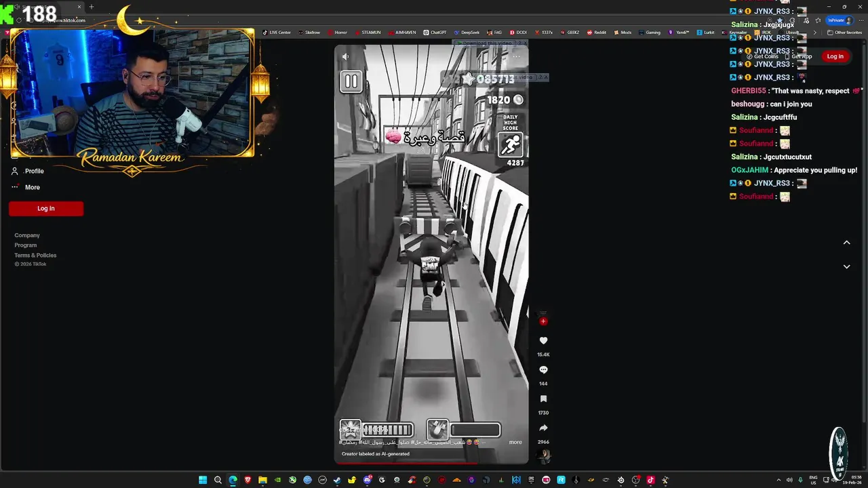Image resolution: width=868 pixels, height=488 pixels.
Task: Open the video's three-dot options menu
Action: click(x=517, y=57)
